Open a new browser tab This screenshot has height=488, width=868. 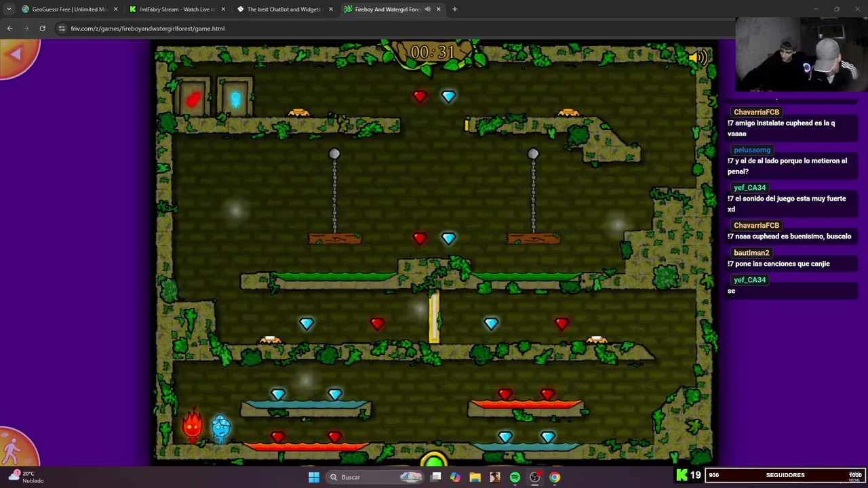click(455, 9)
